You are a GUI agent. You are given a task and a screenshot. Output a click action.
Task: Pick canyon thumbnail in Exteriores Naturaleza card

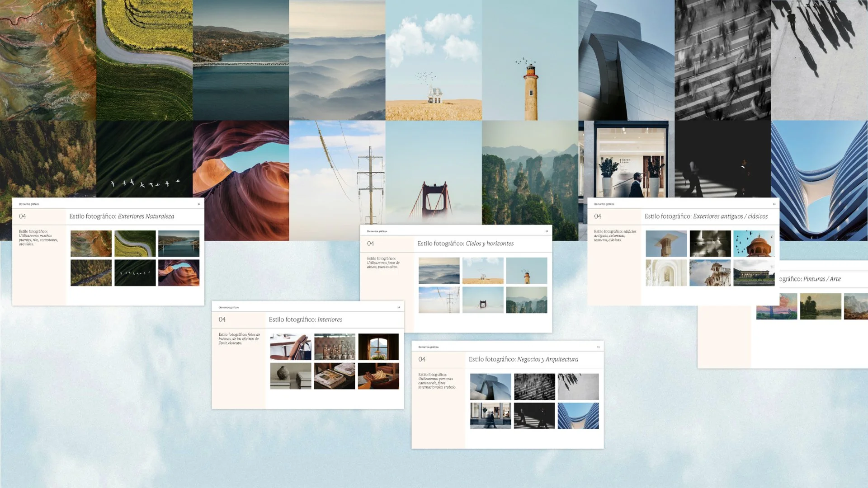pyautogui.click(x=179, y=272)
